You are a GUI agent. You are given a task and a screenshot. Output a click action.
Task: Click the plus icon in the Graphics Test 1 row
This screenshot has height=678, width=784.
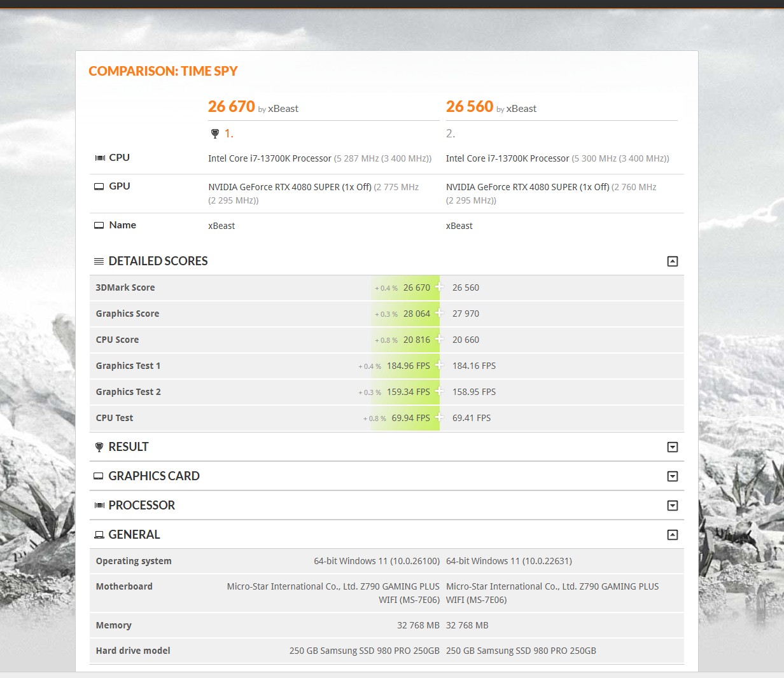(439, 365)
